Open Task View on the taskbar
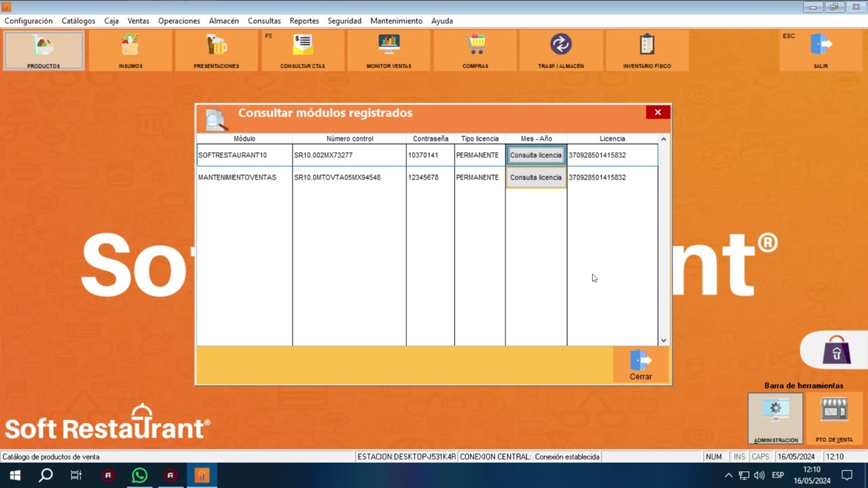The image size is (868, 488). 76,476
